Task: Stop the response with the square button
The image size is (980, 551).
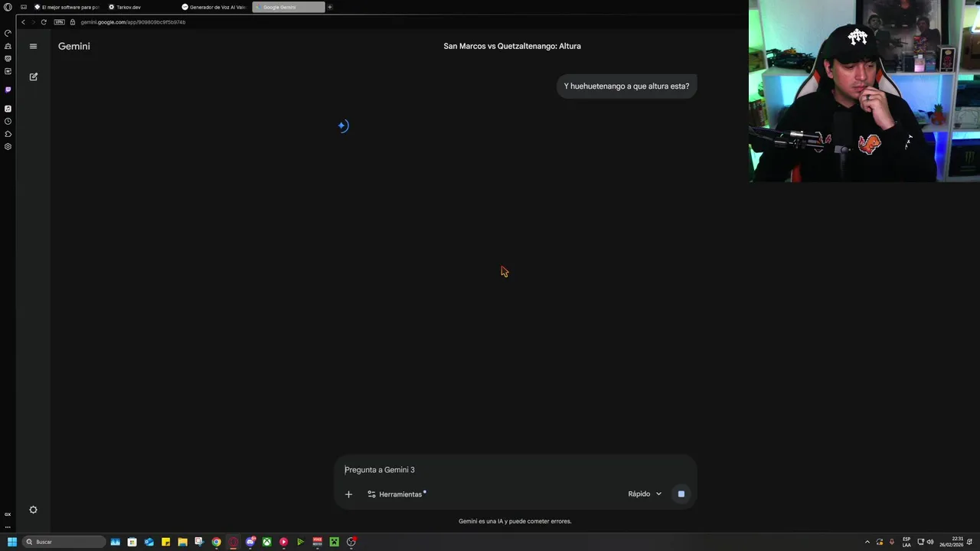Action: pos(681,494)
